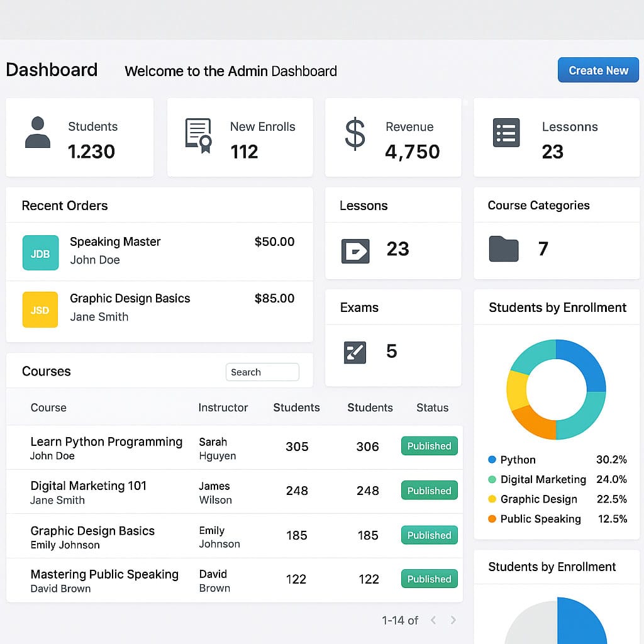Screen dimensions: 644x644
Task: Focus the Courses Search field
Action: (x=262, y=372)
